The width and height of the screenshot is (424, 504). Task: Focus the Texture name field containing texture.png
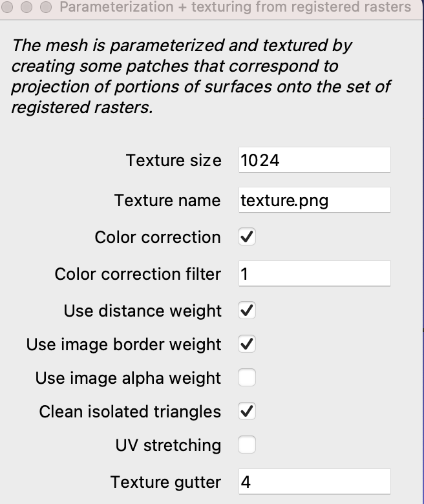(314, 200)
